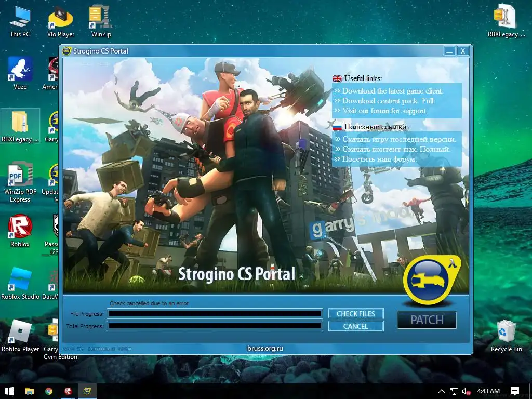Open the bruss.org.ru link
The image size is (532, 399).
265,348
